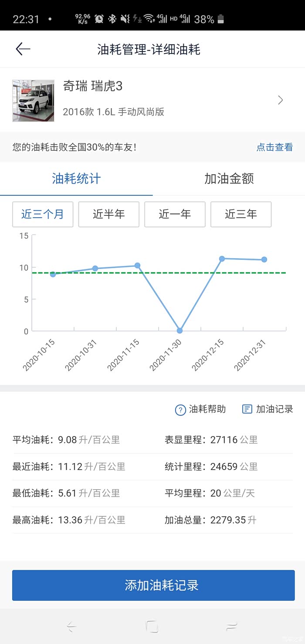The height and width of the screenshot is (644, 305).
Task: Open the Chery Tiggo 3 car thumbnail
Action: [x=33, y=100]
